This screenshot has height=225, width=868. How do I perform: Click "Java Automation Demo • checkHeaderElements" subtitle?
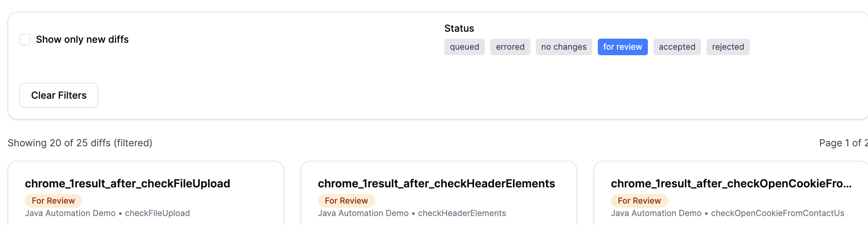tap(412, 213)
